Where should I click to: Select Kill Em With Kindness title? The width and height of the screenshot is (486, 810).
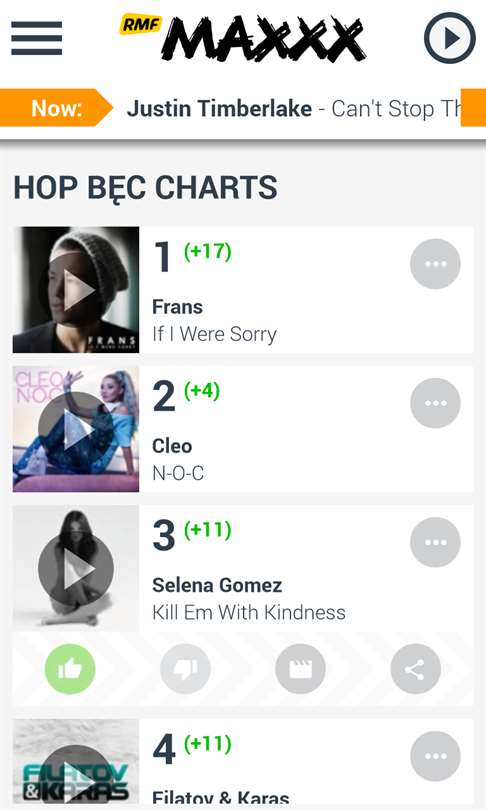click(x=249, y=612)
